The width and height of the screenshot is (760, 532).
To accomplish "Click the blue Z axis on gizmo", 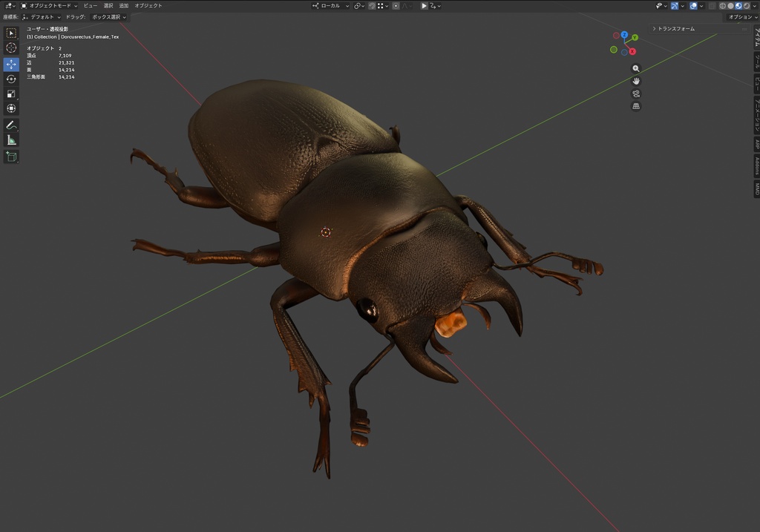I will (x=624, y=35).
